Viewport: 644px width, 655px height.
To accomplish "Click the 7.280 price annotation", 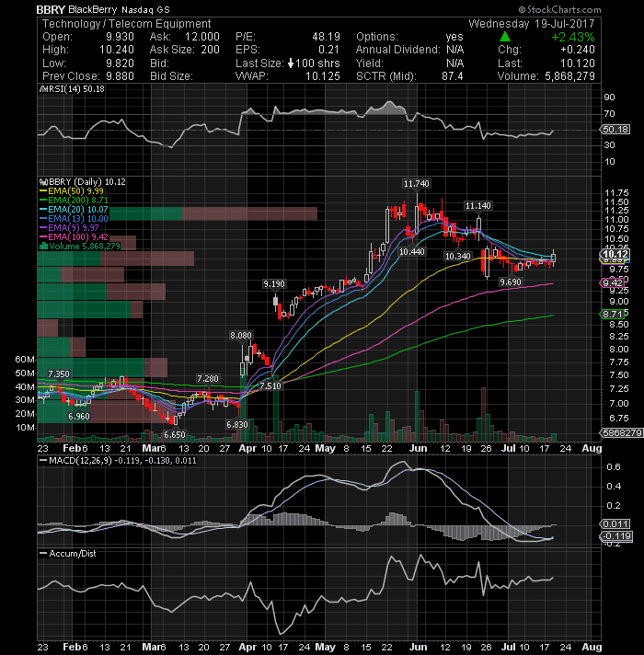I will click(208, 378).
